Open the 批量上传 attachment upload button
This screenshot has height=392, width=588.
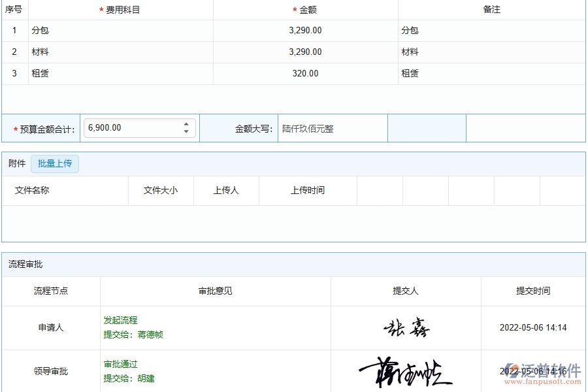click(55, 163)
